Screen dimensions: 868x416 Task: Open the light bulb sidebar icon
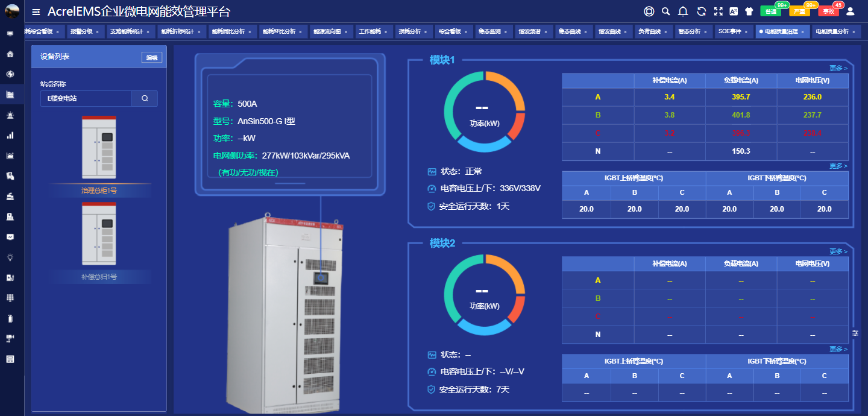coord(10,257)
